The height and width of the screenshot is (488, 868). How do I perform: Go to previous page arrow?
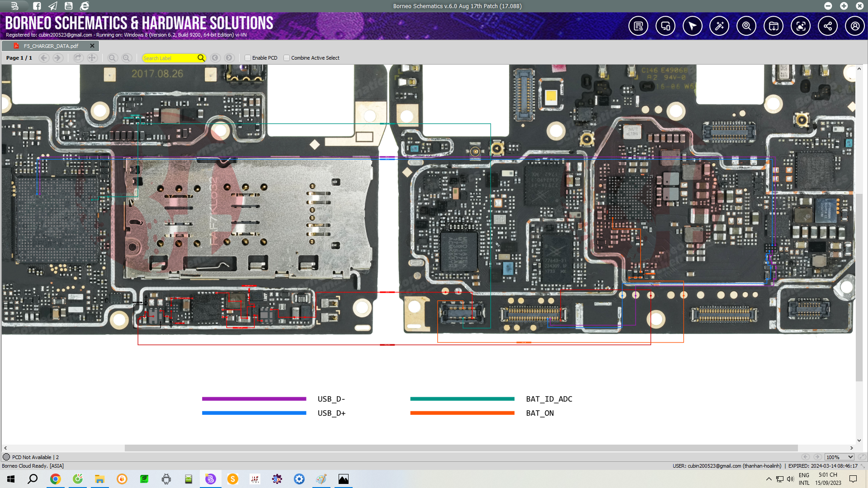[x=44, y=58]
